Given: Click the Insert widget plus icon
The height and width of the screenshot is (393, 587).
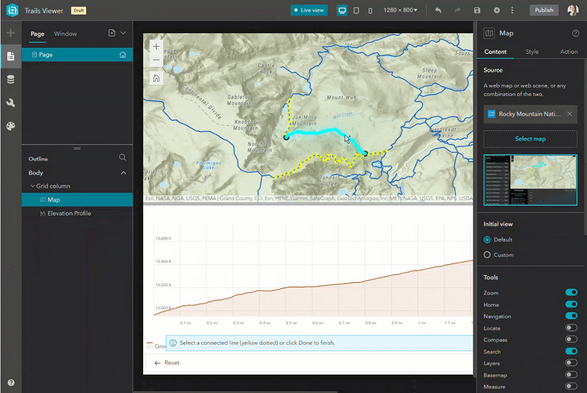Looking at the screenshot, I should [10, 33].
